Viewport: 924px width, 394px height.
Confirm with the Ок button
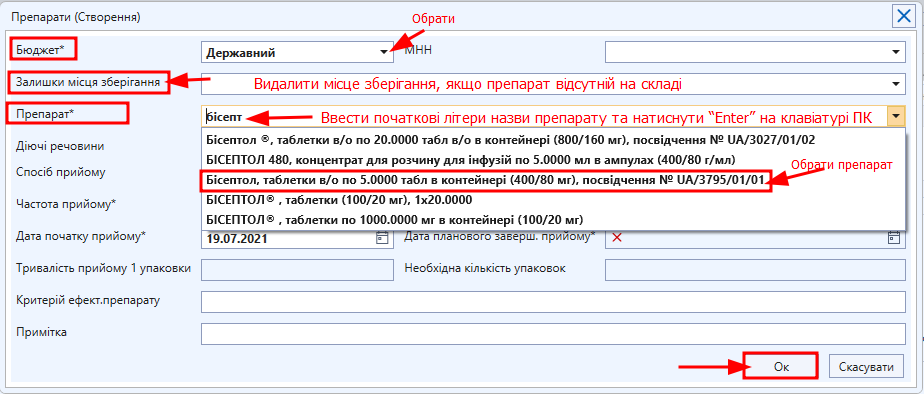click(x=781, y=366)
